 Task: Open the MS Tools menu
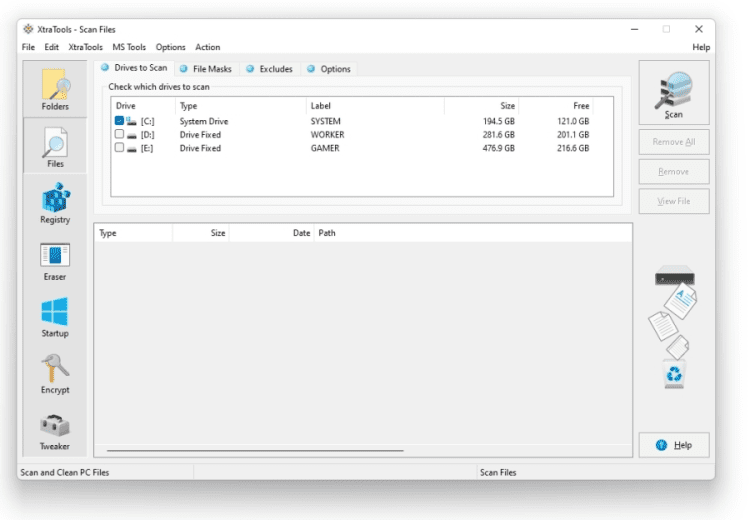tap(129, 47)
